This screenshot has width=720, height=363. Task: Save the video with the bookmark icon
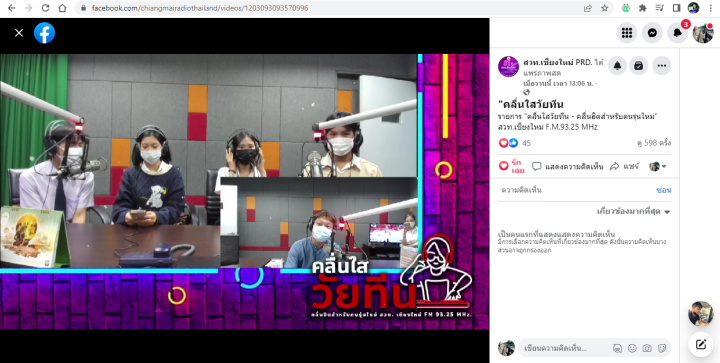point(638,66)
